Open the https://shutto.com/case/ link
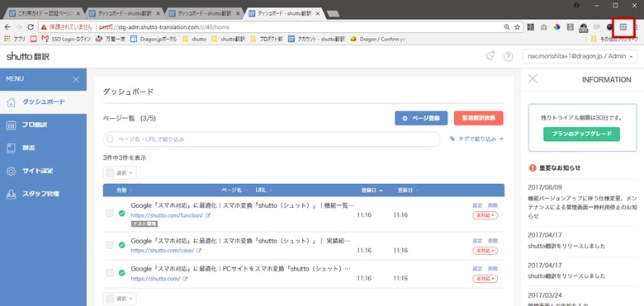The width and height of the screenshot is (644, 306). pyautogui.click(x=162, y=251)
